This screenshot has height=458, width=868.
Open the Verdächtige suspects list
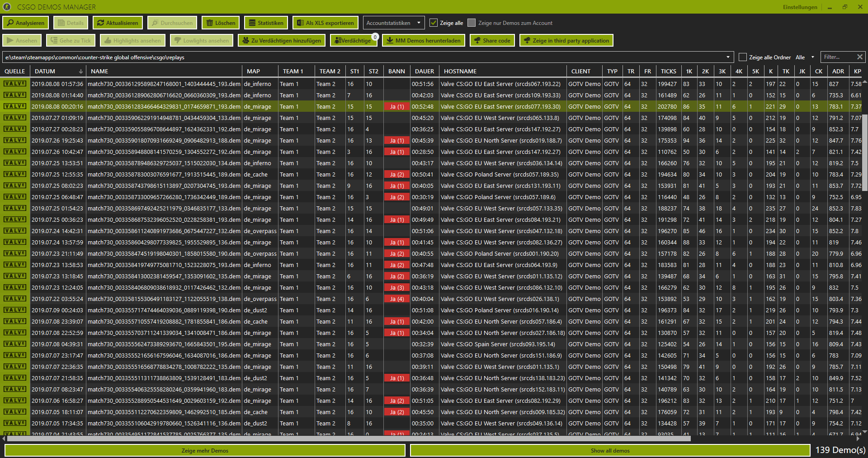click(354, 40)
